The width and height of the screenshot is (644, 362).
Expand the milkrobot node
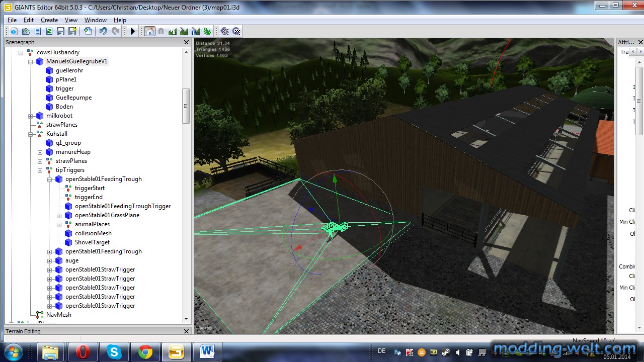[x=31, y=116]
